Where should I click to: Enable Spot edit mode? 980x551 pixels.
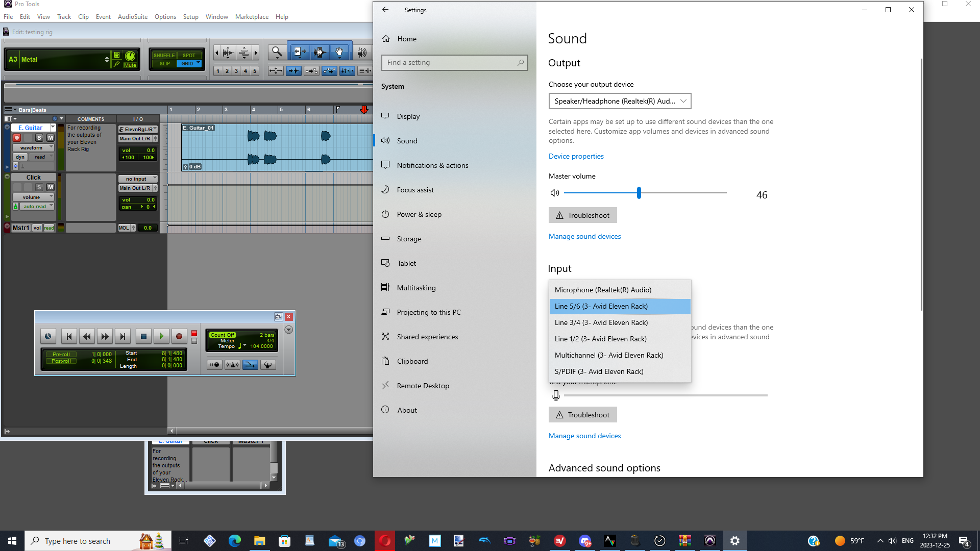(189, 55)
